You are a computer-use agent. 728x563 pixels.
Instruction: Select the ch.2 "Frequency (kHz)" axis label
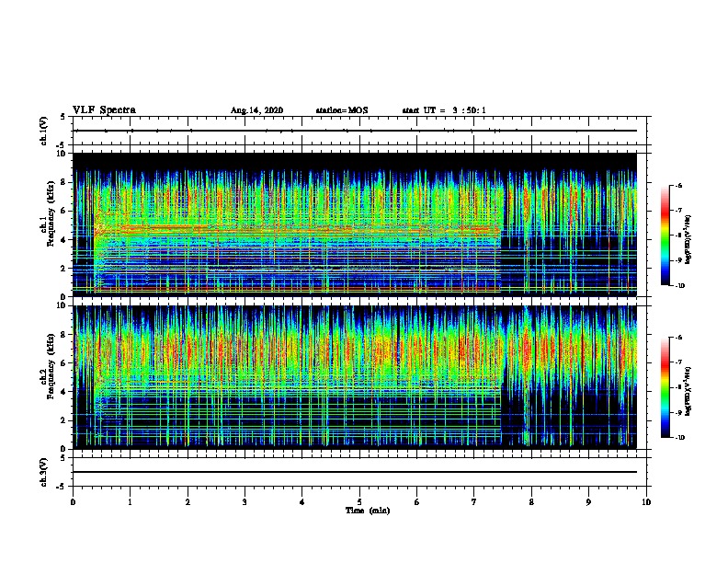tap(51, 366)
